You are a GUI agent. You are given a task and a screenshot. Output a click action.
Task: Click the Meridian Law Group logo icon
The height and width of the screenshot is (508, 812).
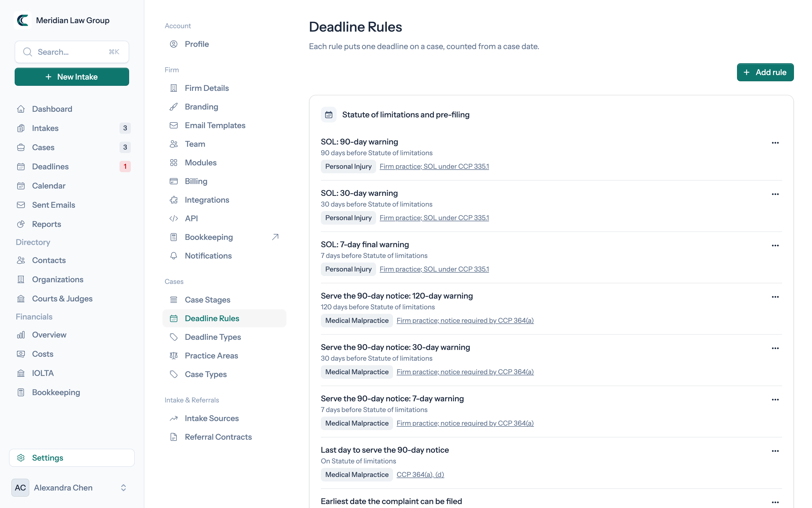pos(23,20)
